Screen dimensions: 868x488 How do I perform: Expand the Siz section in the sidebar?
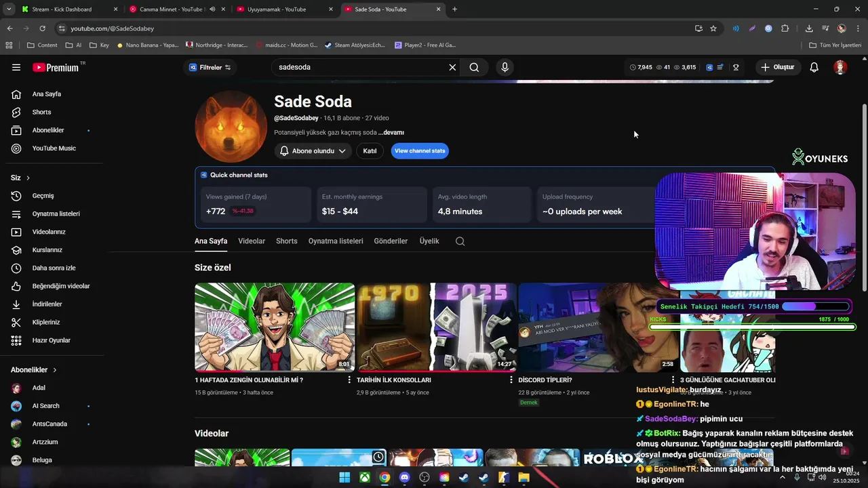20,178
